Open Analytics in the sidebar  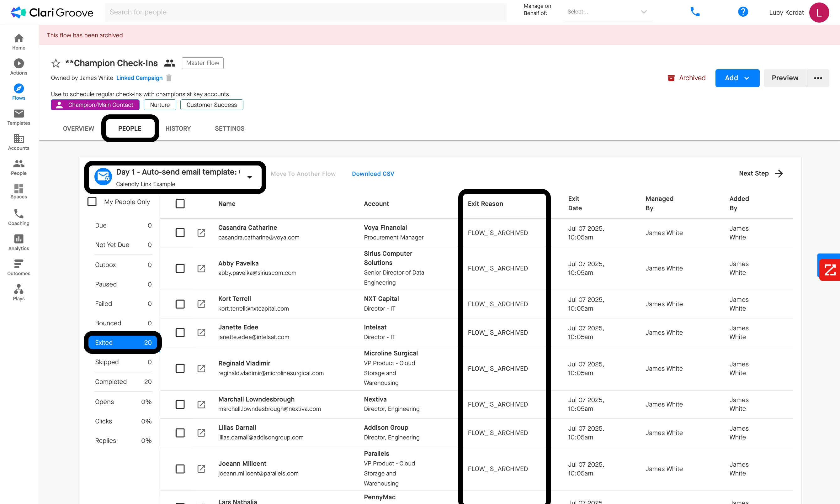19,243
